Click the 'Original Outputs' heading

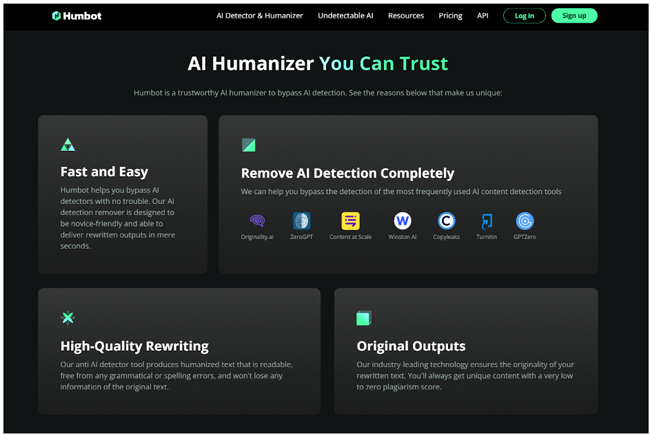pos(411,346)
